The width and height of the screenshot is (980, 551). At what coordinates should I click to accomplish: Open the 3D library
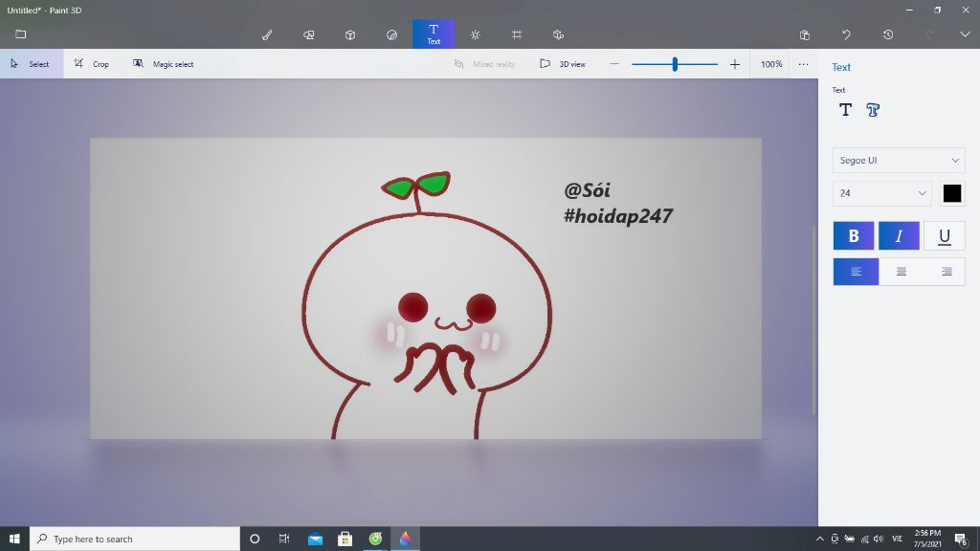pyautogui.click(x=558, y=34)
